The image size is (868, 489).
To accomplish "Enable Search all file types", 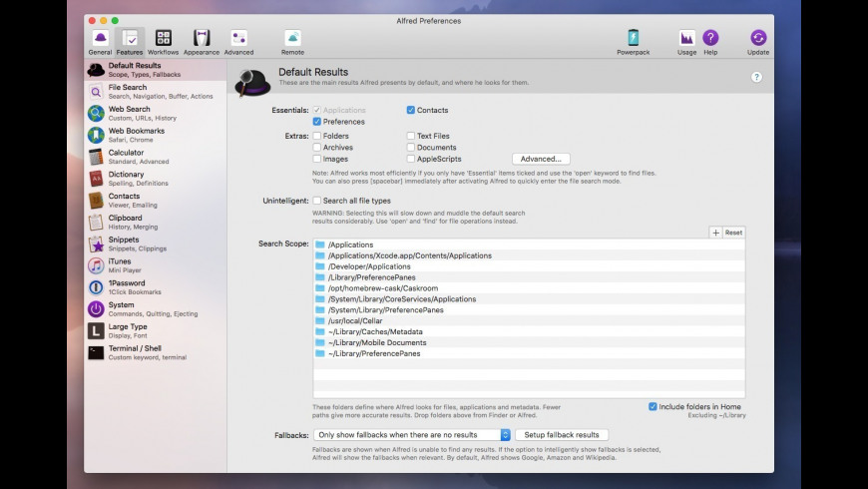I will [317, 201].
